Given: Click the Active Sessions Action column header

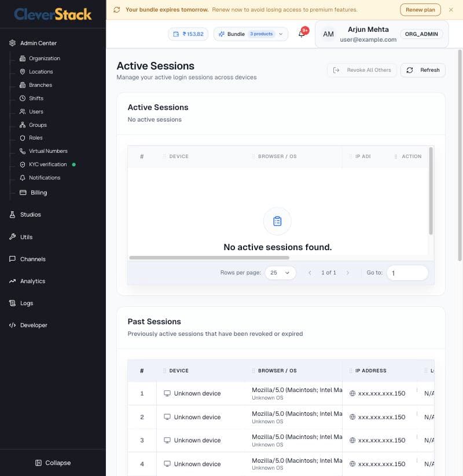Looking at the screenshot, I should [x=411, y=156].
